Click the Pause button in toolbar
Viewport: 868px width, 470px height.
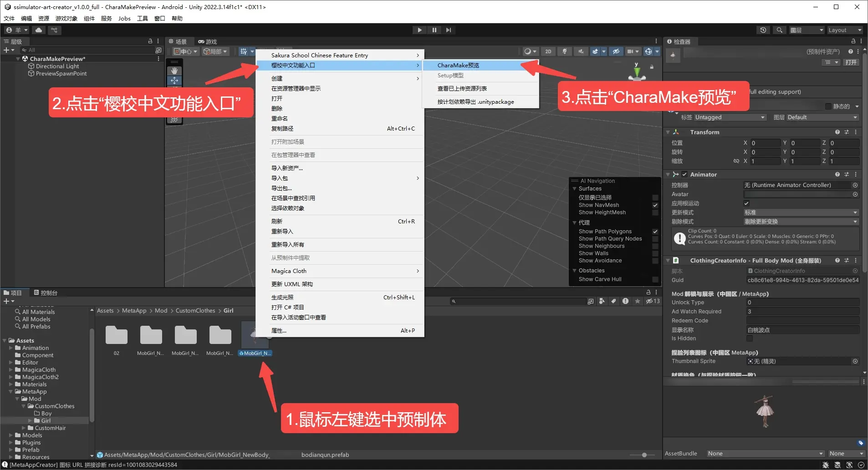click(x=434, y=30)
